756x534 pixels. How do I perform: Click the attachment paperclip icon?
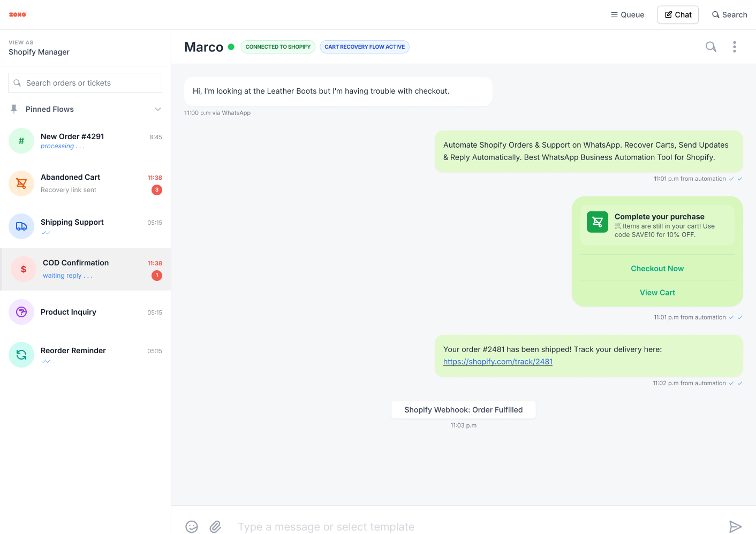pos(215,527)
